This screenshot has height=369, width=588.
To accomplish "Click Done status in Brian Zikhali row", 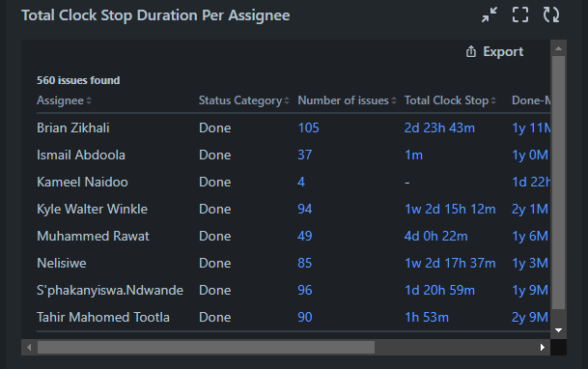I will pos(215,128).
